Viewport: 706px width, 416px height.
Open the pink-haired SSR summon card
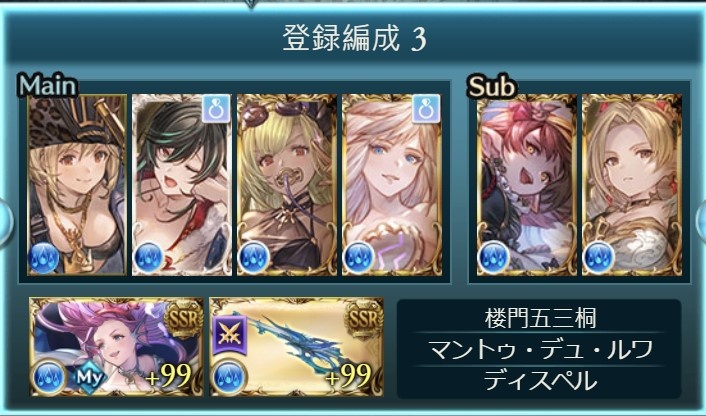[x=117, y=347]
